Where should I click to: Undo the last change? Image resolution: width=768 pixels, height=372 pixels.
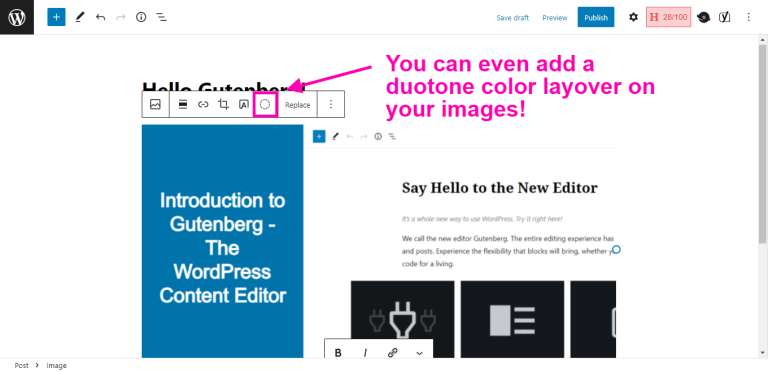100,17
